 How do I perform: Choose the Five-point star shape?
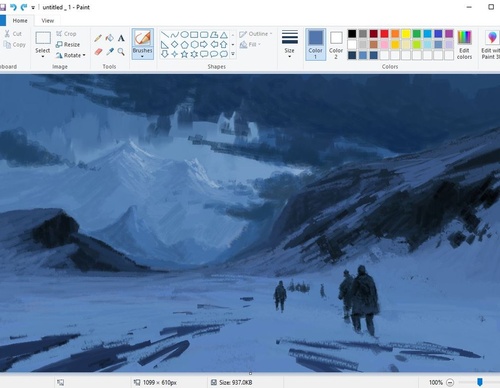tap(184, 54)
